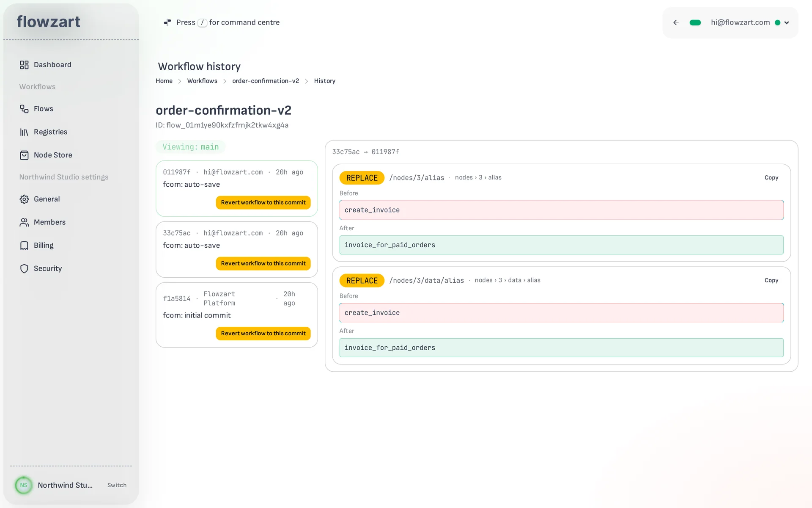Select commit hash 33c75ac in list
The width and height of the screenshot is (812, 508).
tap(177, 233)
